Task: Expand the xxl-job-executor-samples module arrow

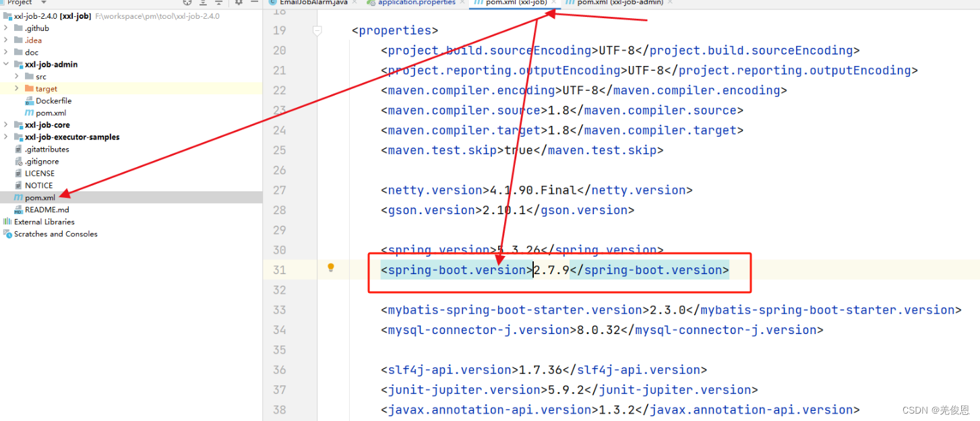Action: click(6, 137)
